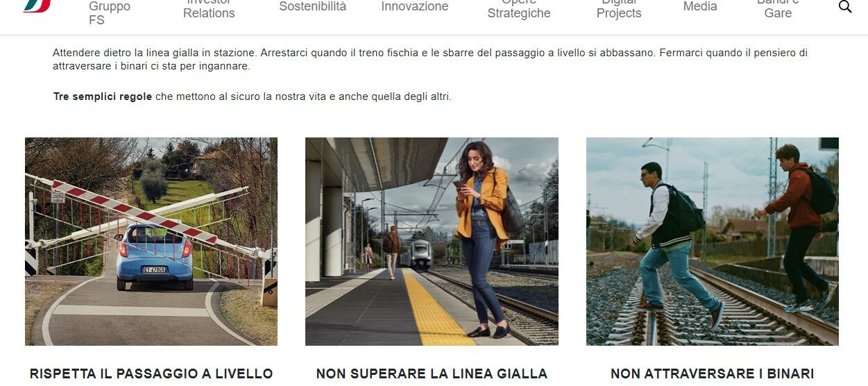The image size is (868, 386).
Task: Click the blue car in photo
Action: pyautogui.click(x=154, y=255)
